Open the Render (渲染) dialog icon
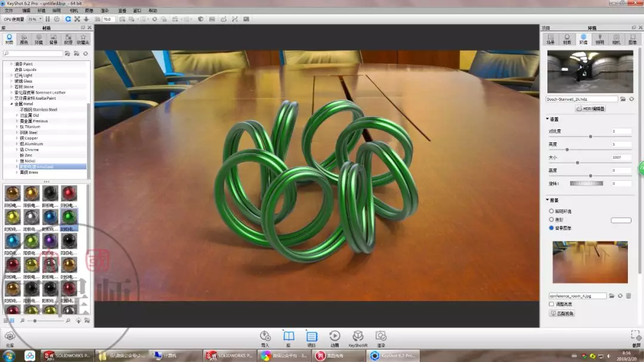The width and height of the screenshot is (644, 362). (x=380, y=336)
